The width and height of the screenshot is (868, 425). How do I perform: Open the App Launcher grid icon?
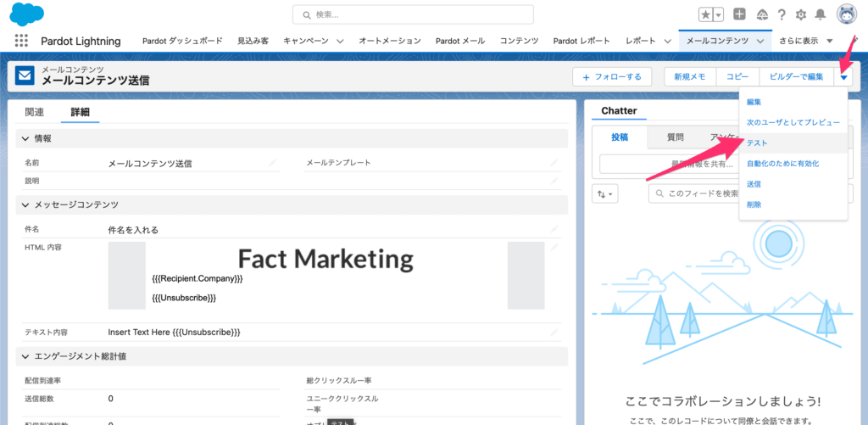[21, 41]
